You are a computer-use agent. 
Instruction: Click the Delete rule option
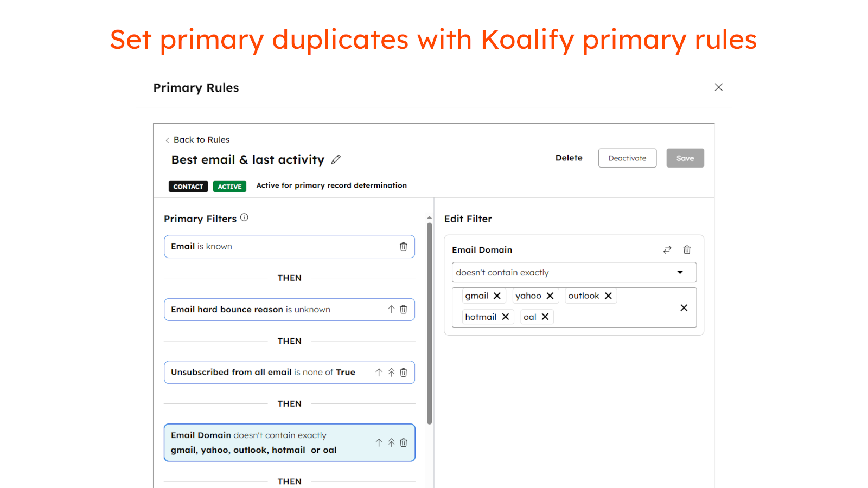click(569, 158)
